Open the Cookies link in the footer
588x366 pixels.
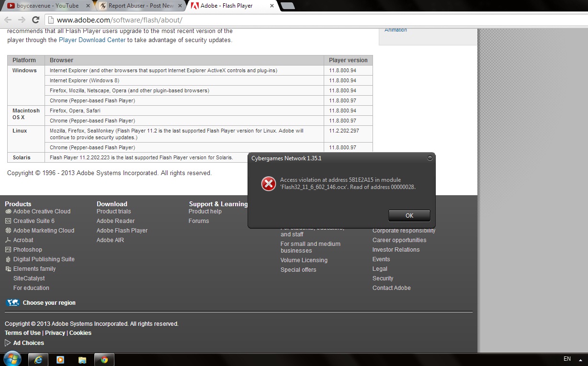pos(80,333)
